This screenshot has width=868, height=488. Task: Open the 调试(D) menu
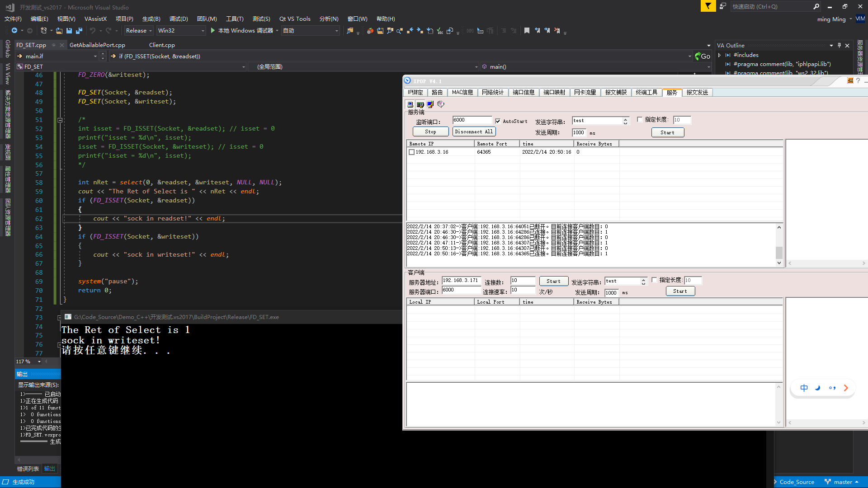tap(179, 19)
